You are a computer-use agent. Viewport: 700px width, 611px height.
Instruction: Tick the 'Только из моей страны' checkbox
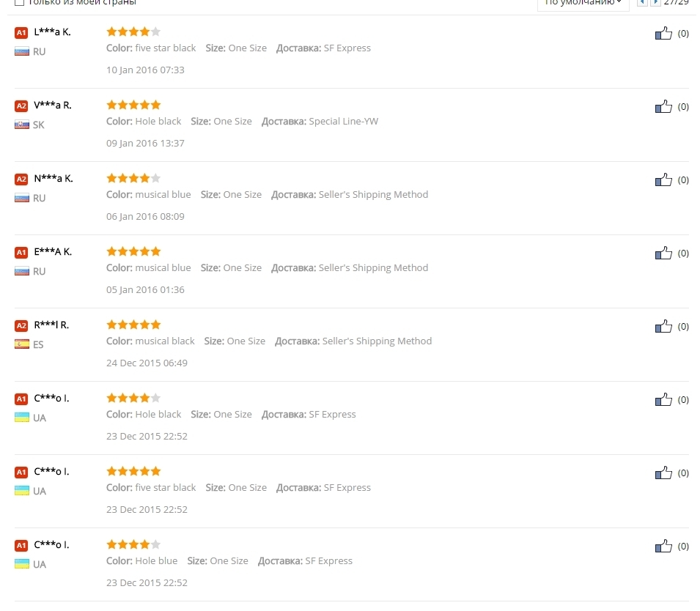coord(19,3)
